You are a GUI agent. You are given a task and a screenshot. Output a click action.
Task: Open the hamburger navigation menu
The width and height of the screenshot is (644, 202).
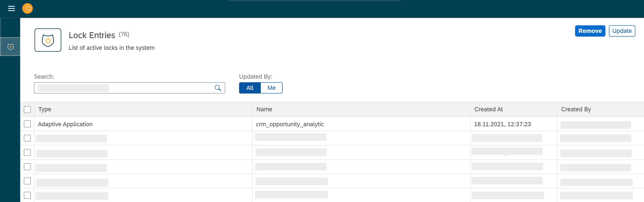click(x=11, y=8)
